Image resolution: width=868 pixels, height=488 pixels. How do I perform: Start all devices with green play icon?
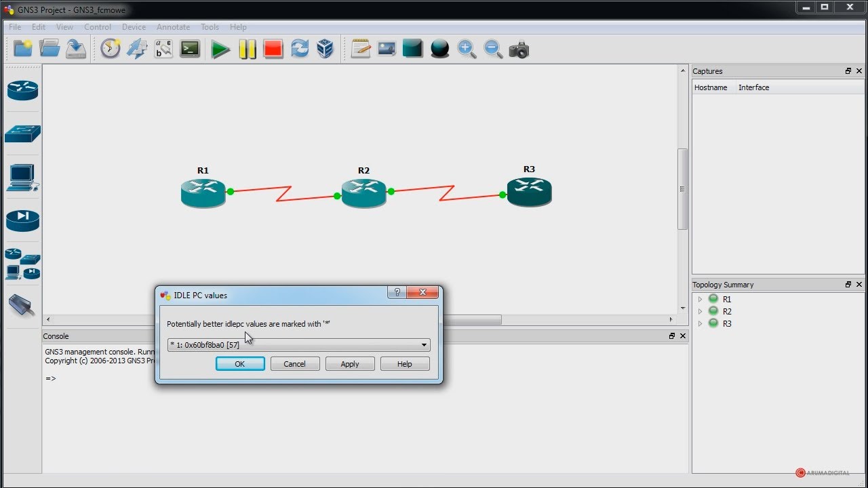click(220, 49)
